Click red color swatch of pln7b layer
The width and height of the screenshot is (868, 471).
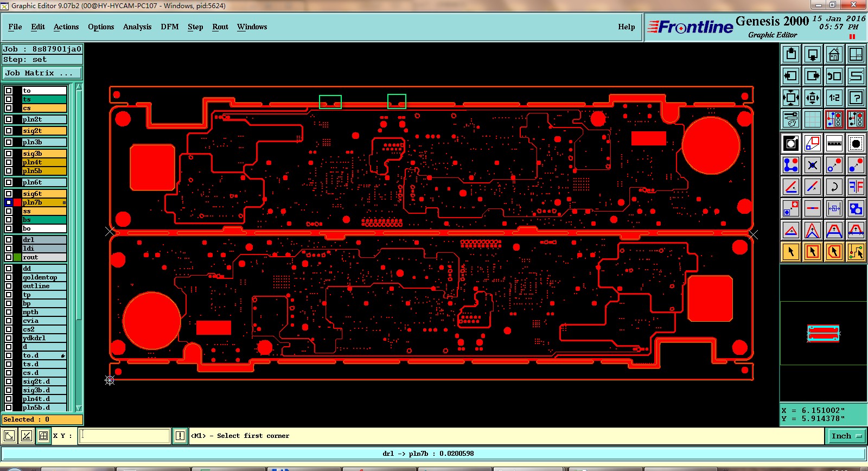point(17,202)
